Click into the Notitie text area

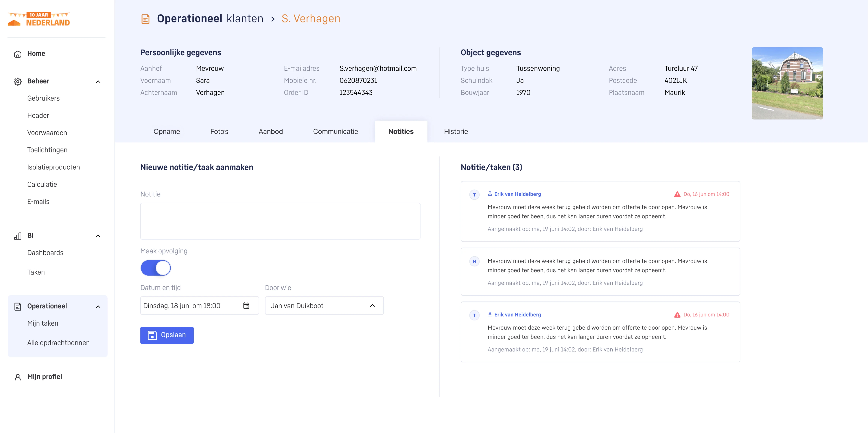tap(280, 221)
